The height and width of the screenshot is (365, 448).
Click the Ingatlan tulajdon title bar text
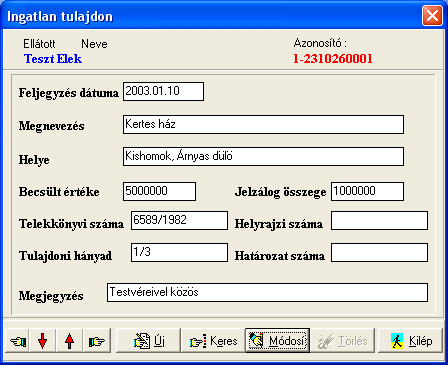tap(60, 17)
